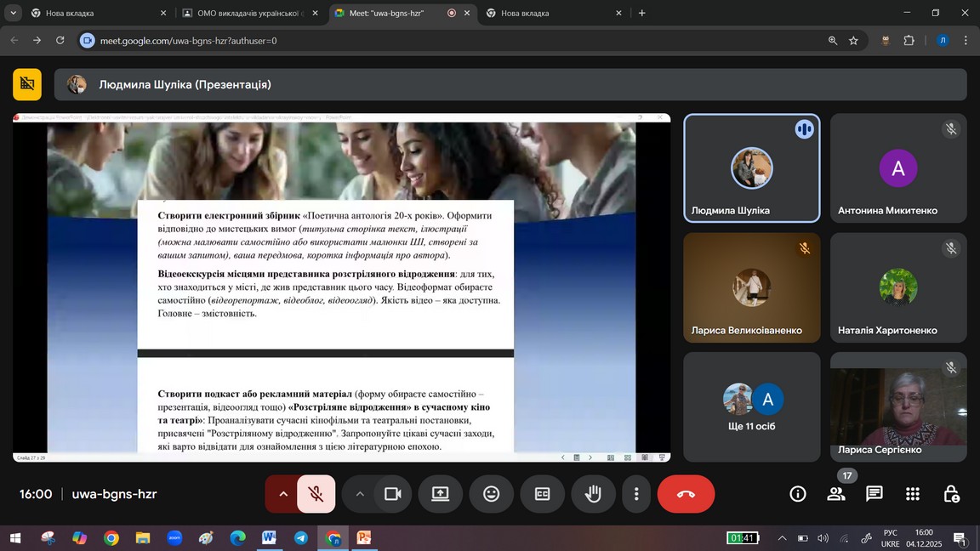The height and width of the screenshot is (551, 980).
Task: Open the participants list icon
Action: point(836,494)
